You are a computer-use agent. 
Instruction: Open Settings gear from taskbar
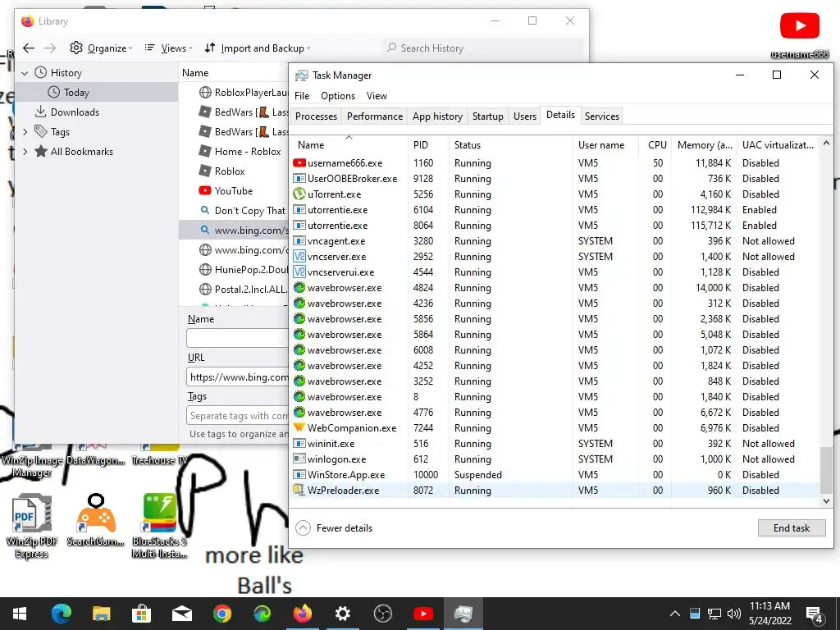coord(343,614)
